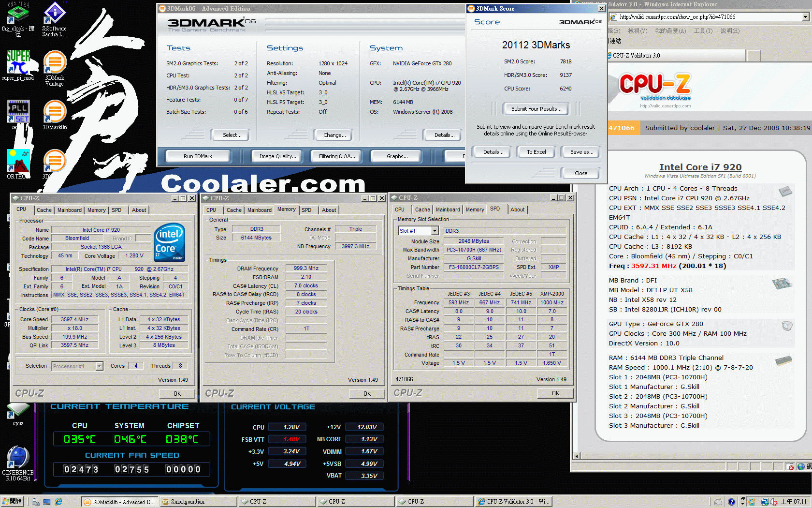Click the RAM stick icon beside RAM info

[783, 360]
